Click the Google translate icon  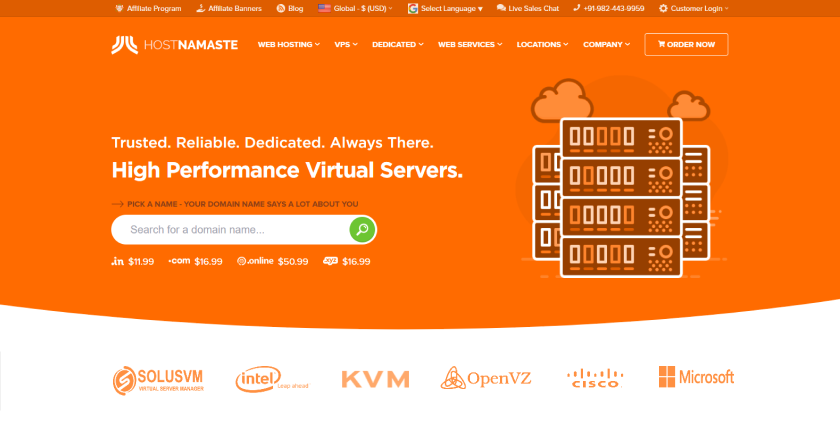pos(412,9)
